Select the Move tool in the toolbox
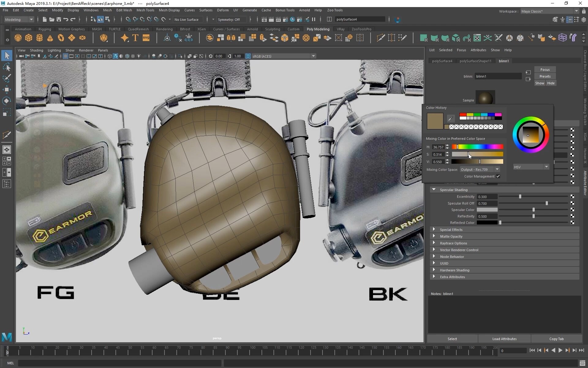The width and height of the screenshot is (588, 368). click(x=7, y=90)
